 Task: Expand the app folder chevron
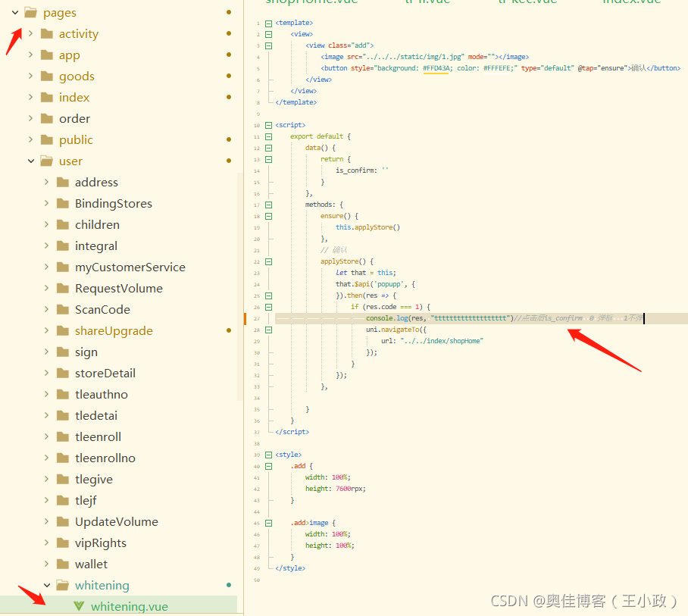click(x=30, y=55)
